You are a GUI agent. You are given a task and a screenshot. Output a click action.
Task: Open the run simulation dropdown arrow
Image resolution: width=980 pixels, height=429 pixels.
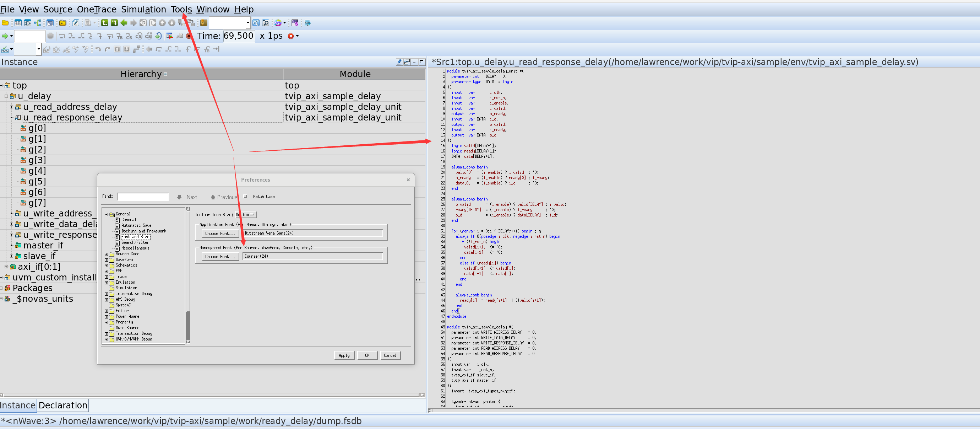pos(11,36)
